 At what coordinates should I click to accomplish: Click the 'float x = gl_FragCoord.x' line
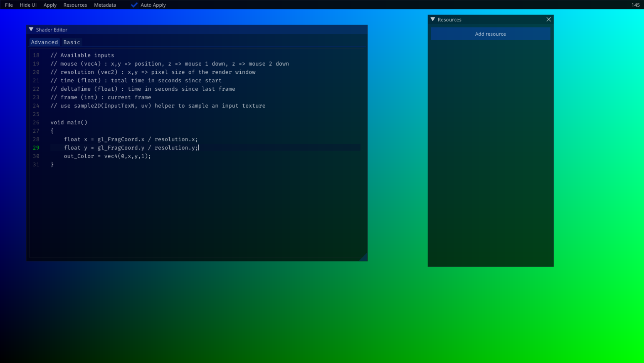click(x=131, y=139)
